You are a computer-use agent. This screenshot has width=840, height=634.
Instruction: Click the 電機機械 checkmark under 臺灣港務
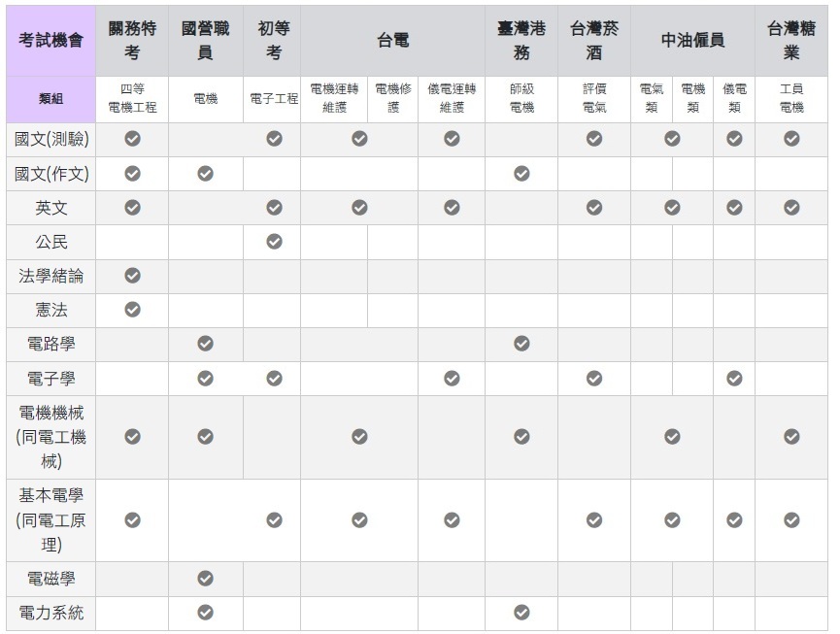pos(521,437)
